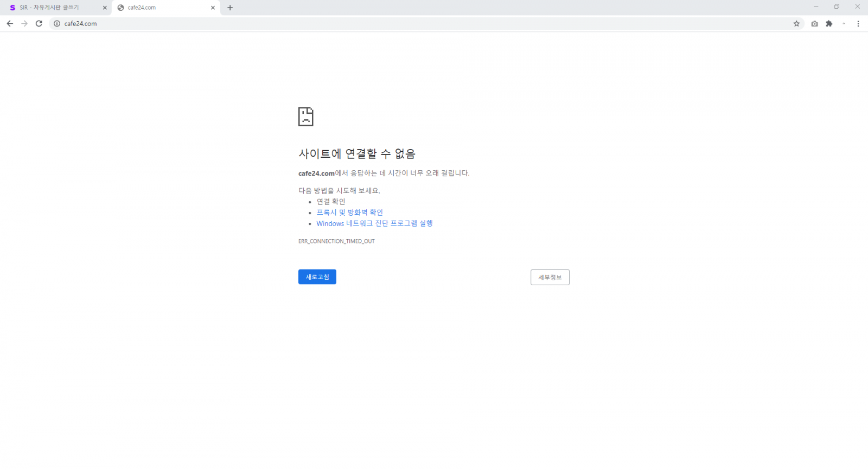The image size is (868, 470).
Task: Select the cafe24.com tab
Action: (x=163, y=8)
